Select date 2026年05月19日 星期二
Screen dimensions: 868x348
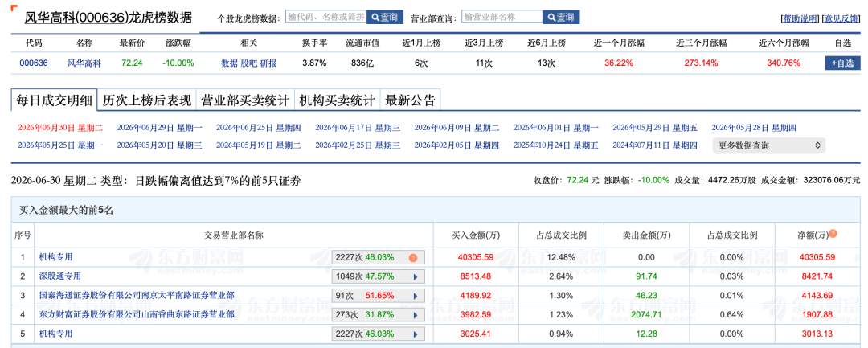(259, 146)
